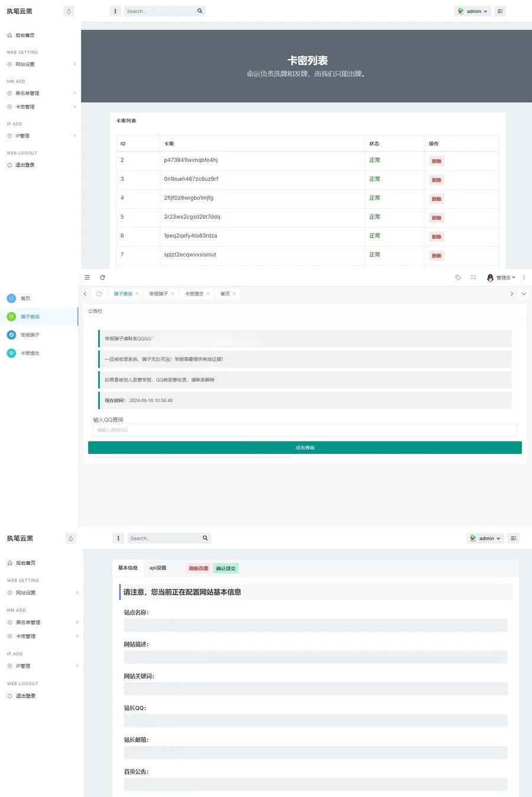Select the tag icon in the toolbar
This screenshot has width=532, height=797.
(458, 277)
